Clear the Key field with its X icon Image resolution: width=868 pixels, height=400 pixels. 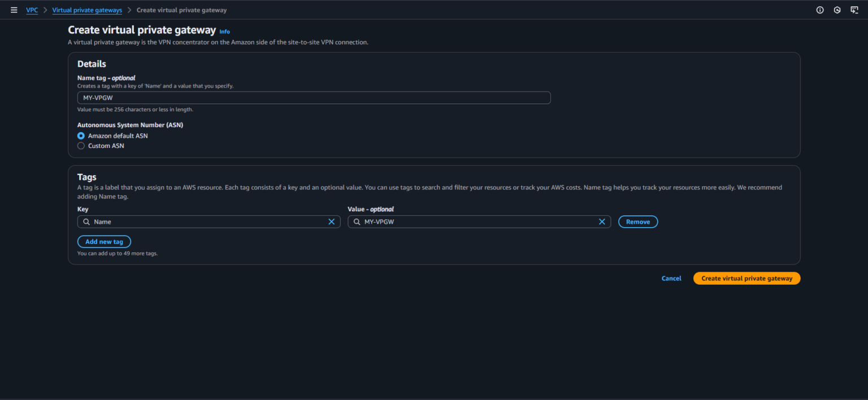pyautogui.click(x=332, y=222)
